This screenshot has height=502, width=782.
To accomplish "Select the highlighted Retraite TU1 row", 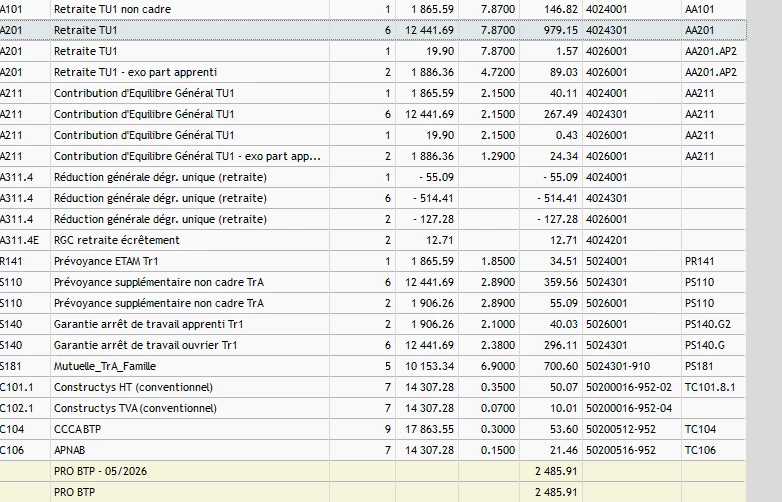I will point(373,30).
